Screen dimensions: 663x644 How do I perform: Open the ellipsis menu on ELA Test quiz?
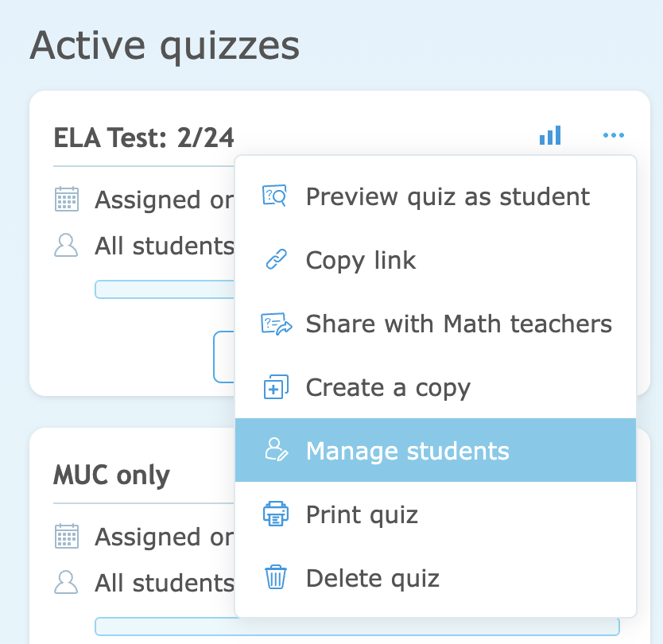coord(613,135)
